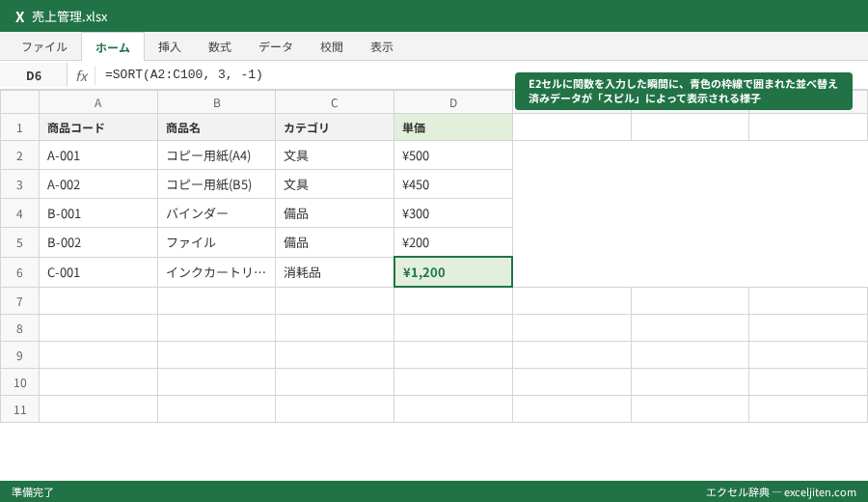Select the 文具 cell in row 3

coord(335,184)
